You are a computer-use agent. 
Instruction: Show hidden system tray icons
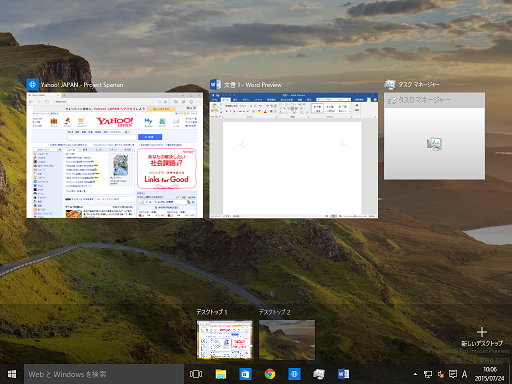pos(415,374)
